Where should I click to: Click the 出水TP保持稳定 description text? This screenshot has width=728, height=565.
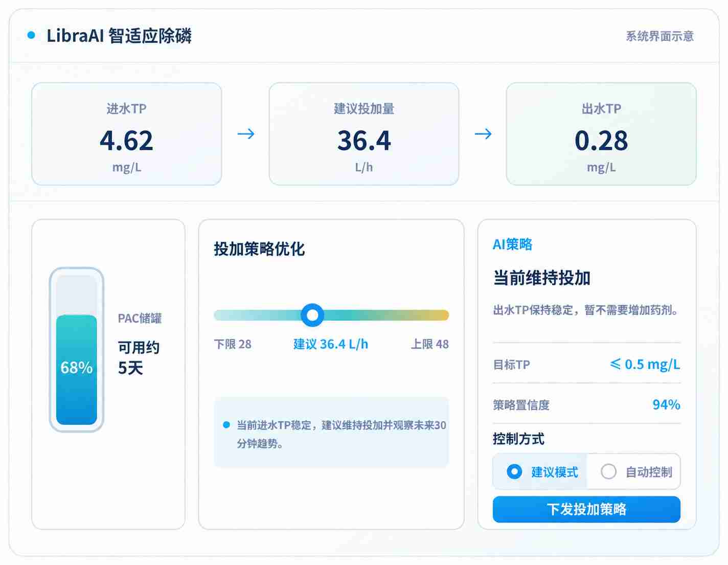(586, 310)
